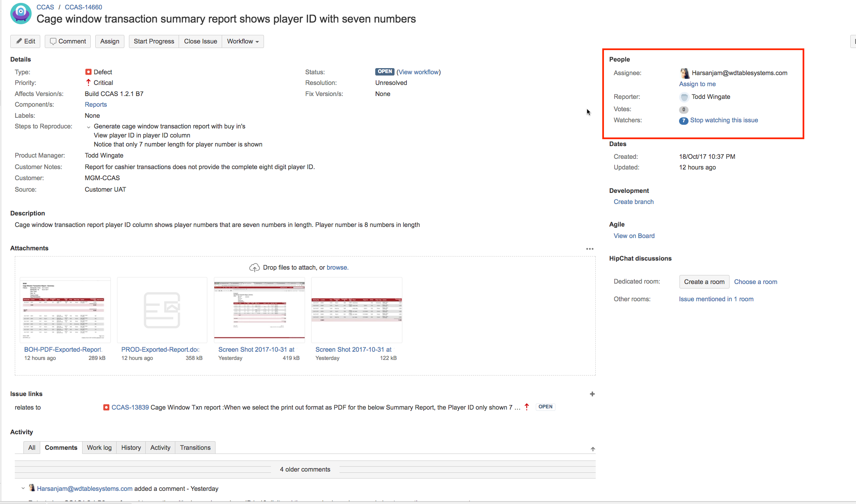Open the OPEN status lozenge of linked issue

tap(545, 407)
